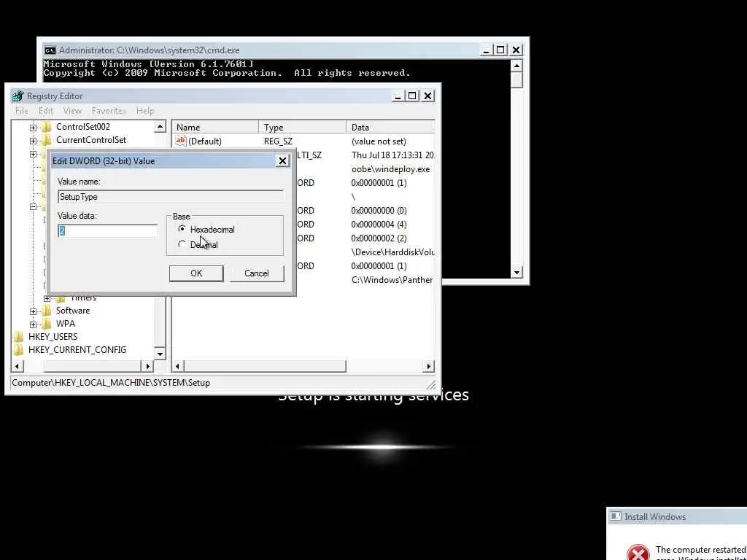Open the View menu in Registry Editor
The width and height of the screenshot is (747, 560).
click(72, 111)
